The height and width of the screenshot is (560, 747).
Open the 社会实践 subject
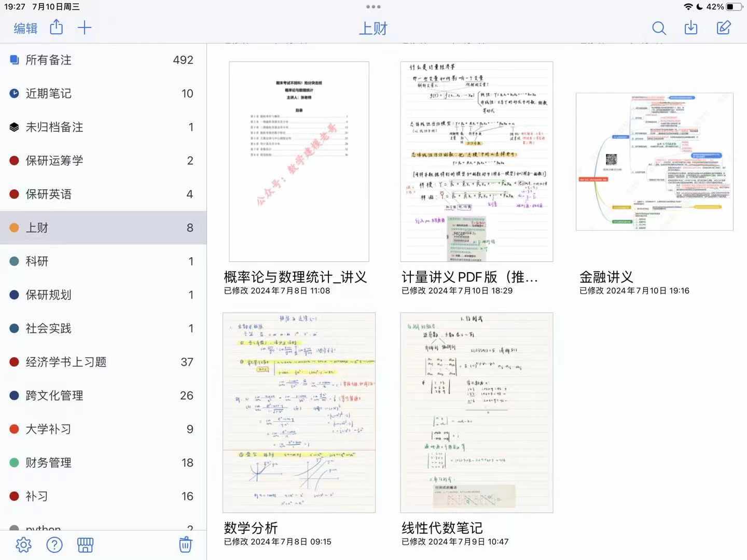pos(103,328)
